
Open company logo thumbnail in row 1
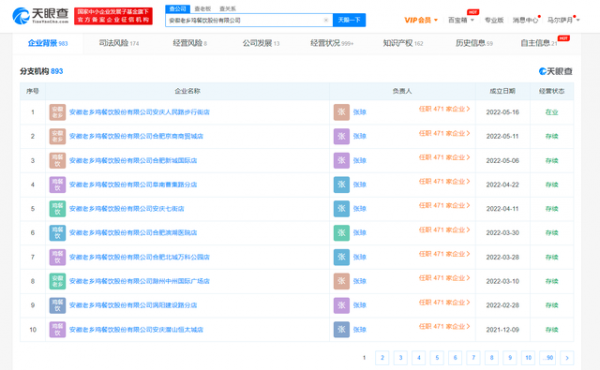click(x=57, y=112)
